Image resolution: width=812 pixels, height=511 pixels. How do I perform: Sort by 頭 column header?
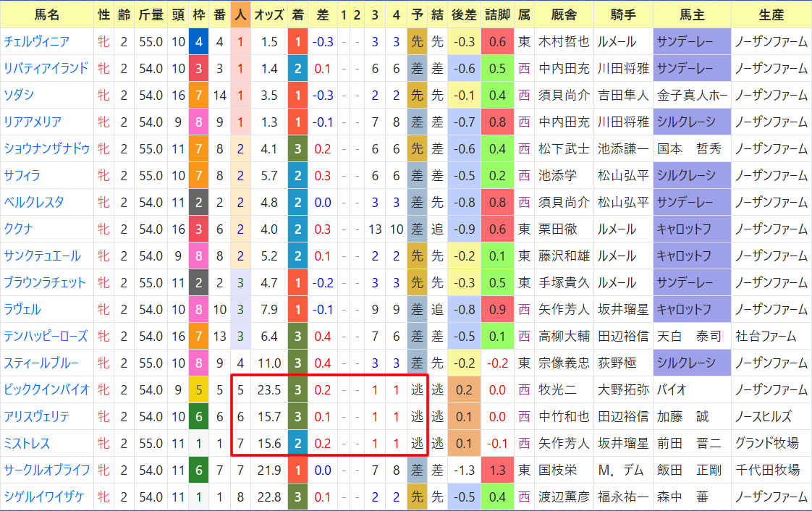coord(179,14)
